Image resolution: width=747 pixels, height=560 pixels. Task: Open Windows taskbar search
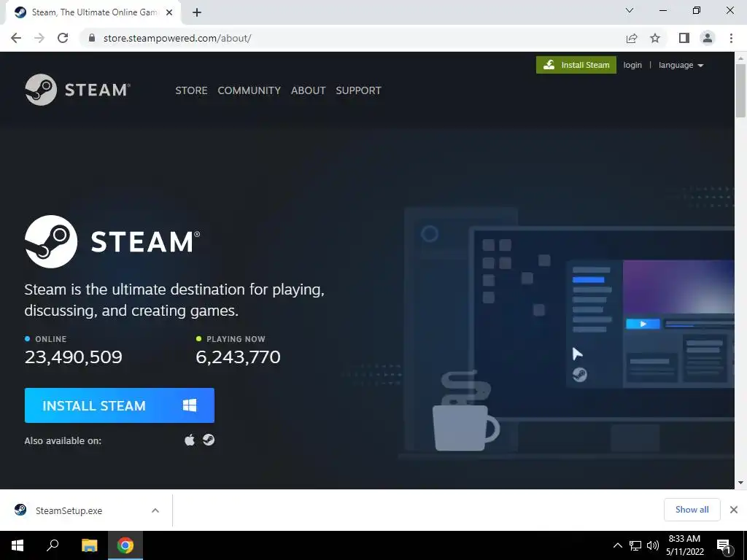click(53, 545)
